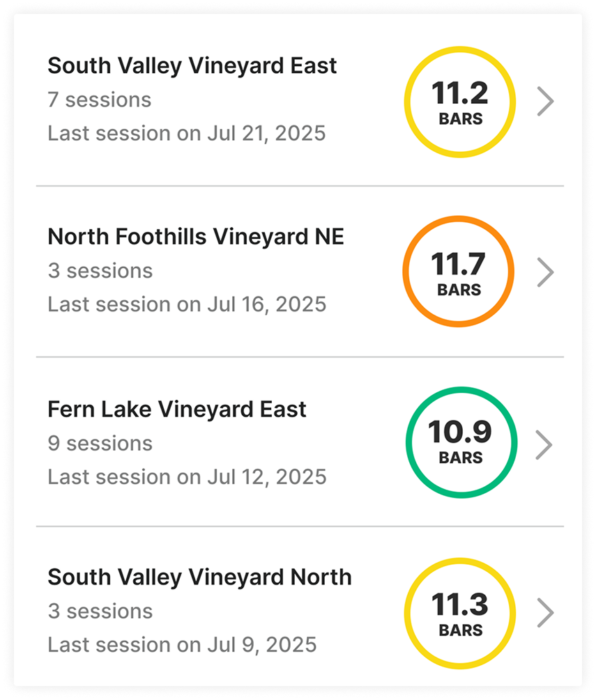
Task: Click the "7 sessions" label
Action: coord(99,100)
